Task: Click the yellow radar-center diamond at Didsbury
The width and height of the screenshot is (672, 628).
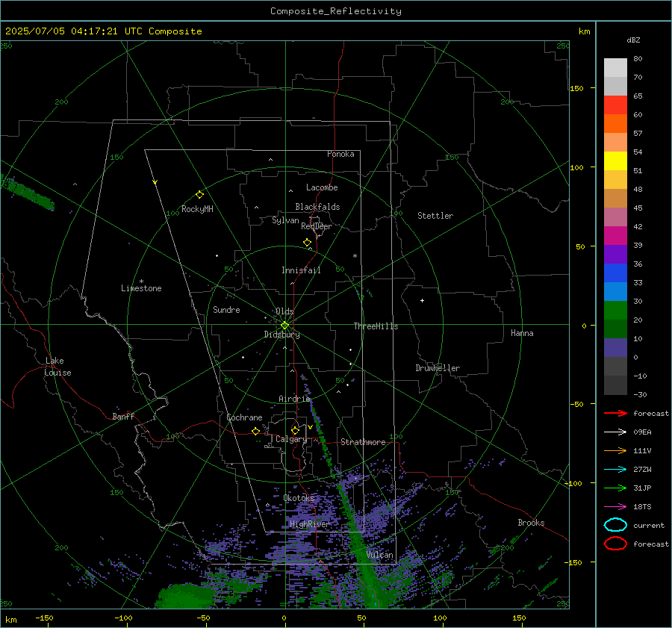Action: point(284,326)
